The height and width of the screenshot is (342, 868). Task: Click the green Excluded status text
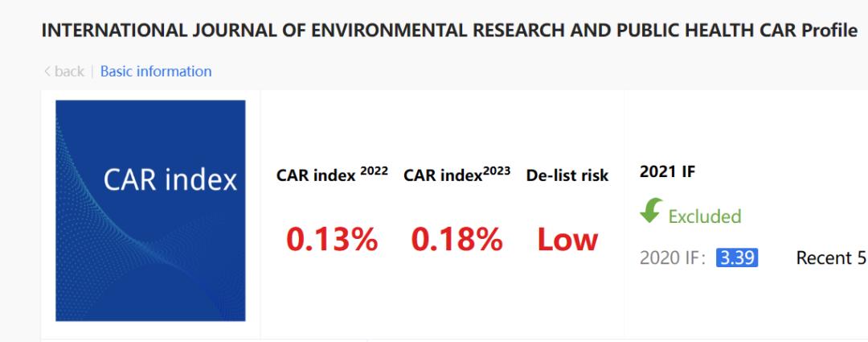[x=705, y=216]
